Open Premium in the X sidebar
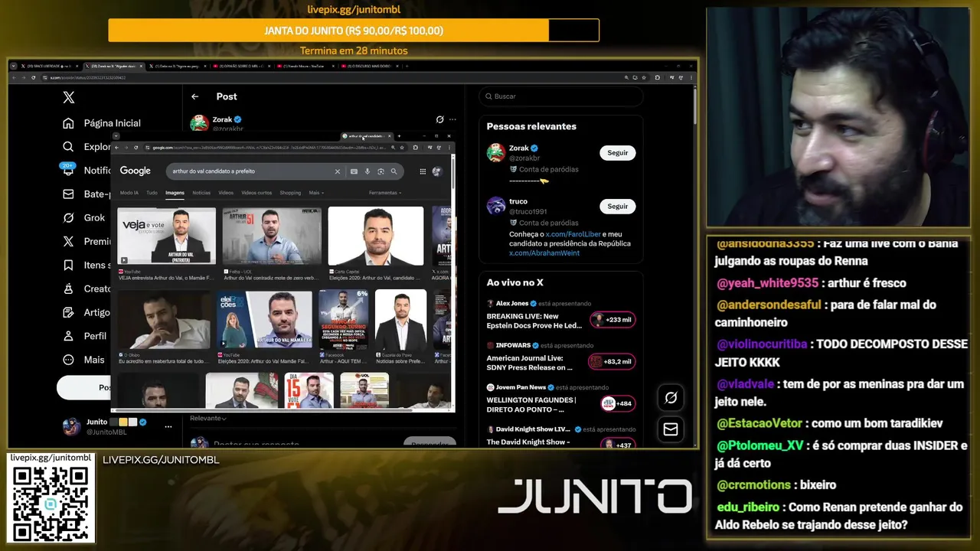This screenshot has height=551, width=980. tap(87, 241)
